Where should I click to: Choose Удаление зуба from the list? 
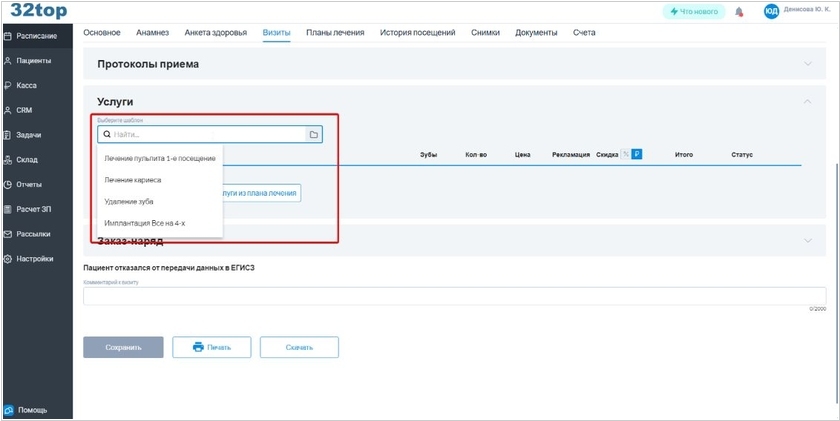click(x=129, y=201)
